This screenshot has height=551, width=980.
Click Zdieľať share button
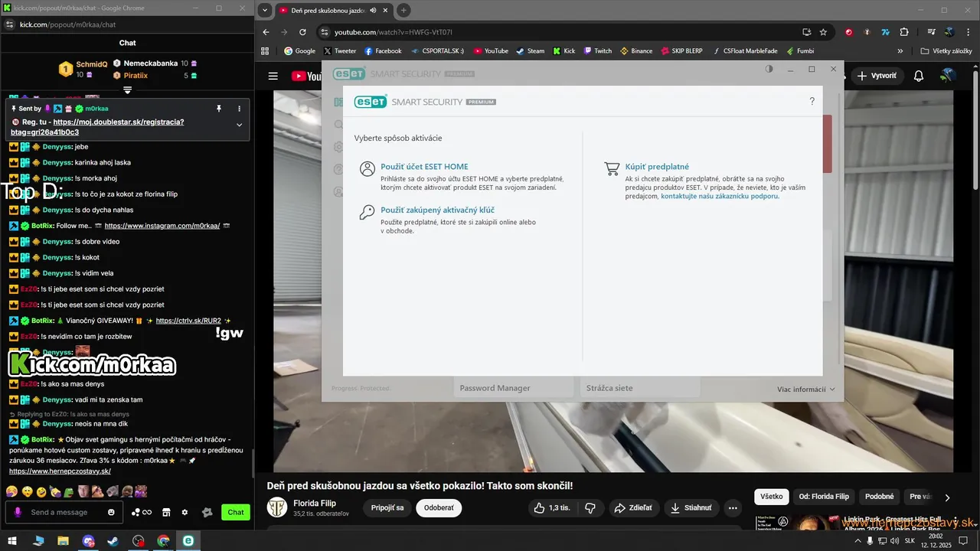click(x=633, y=508)
